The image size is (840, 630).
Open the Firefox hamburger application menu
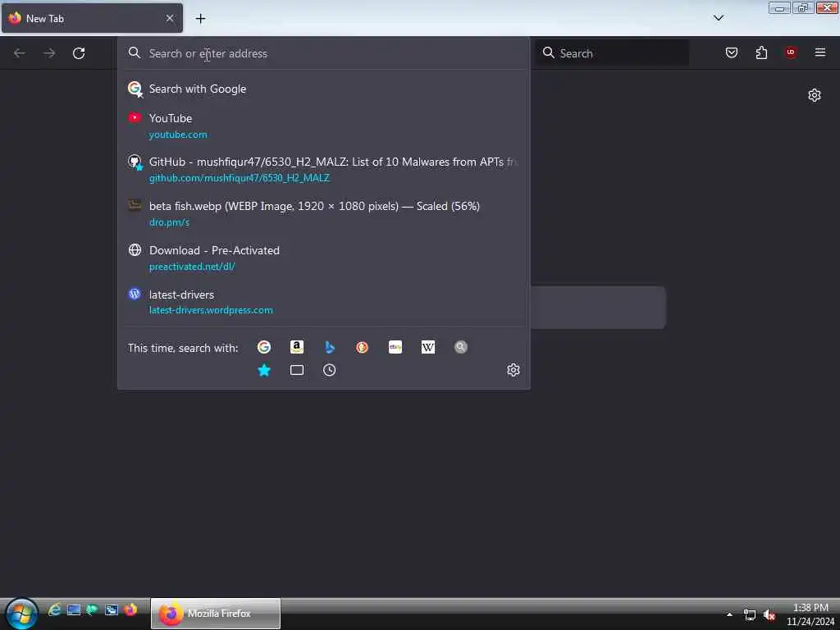click(820, 52)
